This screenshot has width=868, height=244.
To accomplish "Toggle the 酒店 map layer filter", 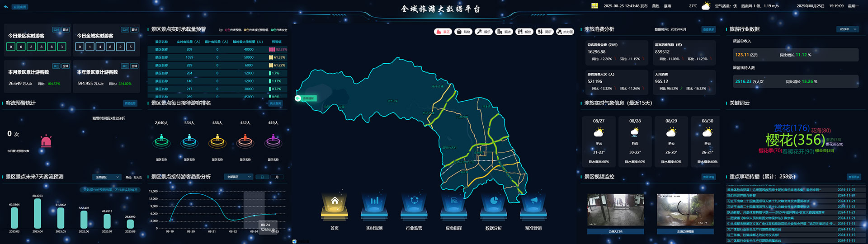I will click(x=504, y=32).
